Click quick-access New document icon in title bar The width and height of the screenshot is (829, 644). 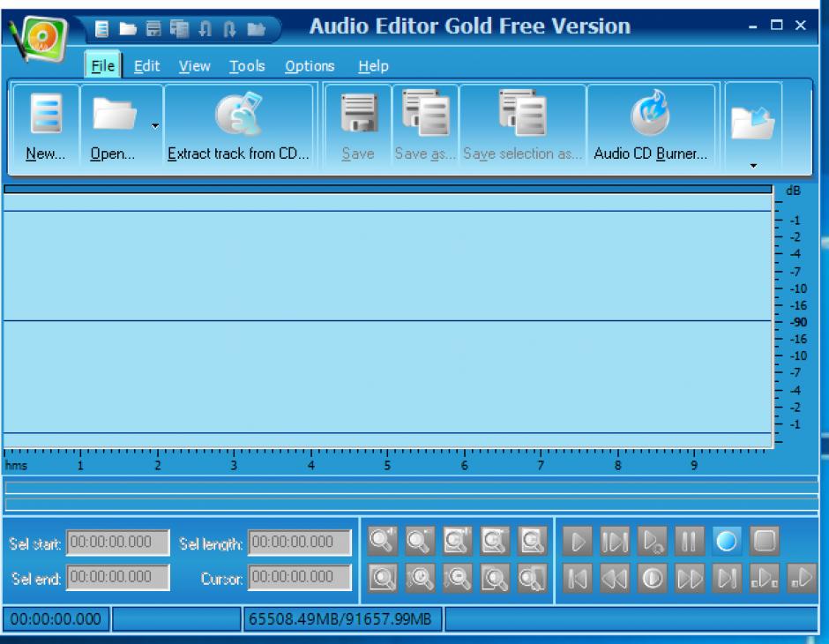[102, 28]
